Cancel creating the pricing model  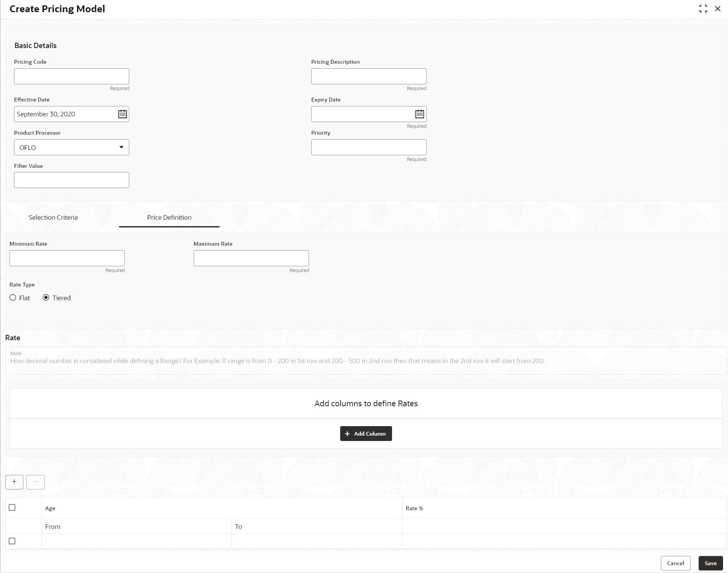point(675,563)
